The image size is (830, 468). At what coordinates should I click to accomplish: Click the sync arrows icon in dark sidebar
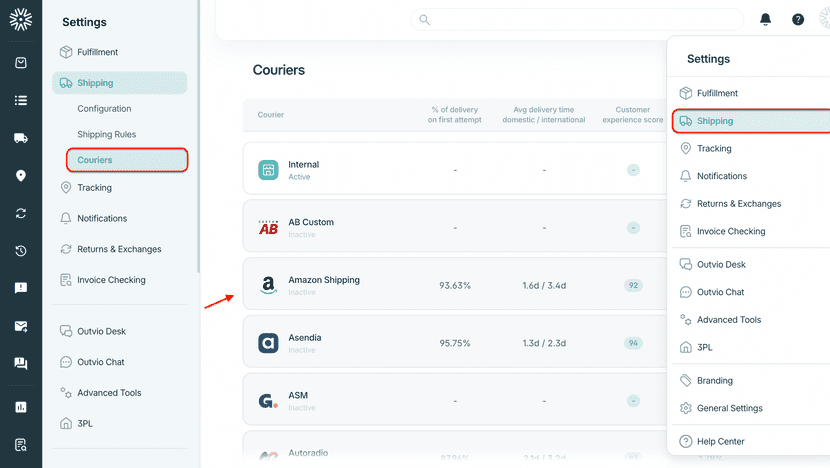click(x=21, y=213)
